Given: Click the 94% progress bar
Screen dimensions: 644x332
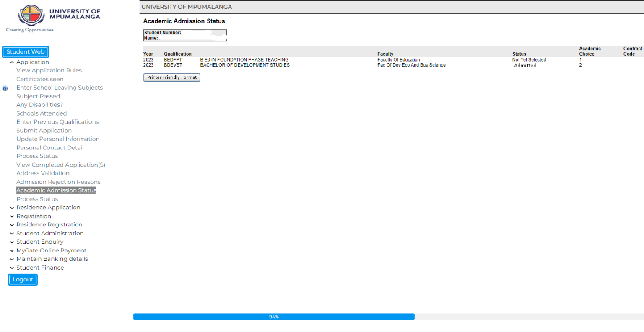Looking at the screenshot, I should [x=274, y=317].
